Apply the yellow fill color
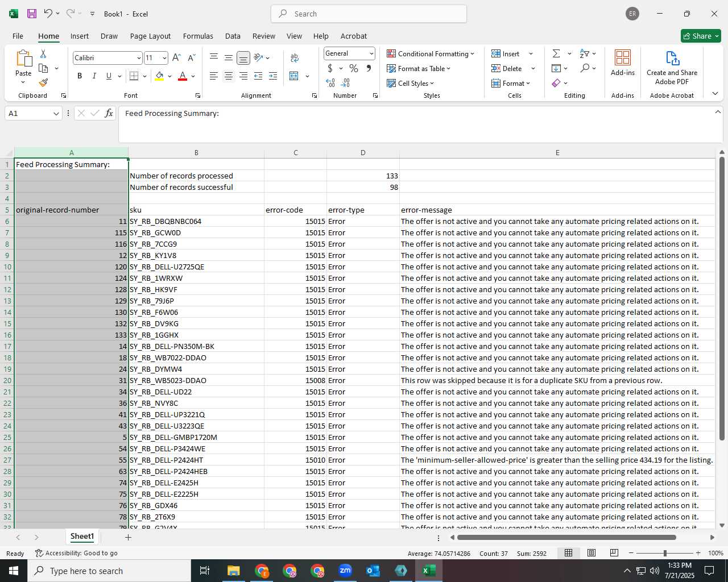Viewport: 728px width, 582px height. click(160, 76)
